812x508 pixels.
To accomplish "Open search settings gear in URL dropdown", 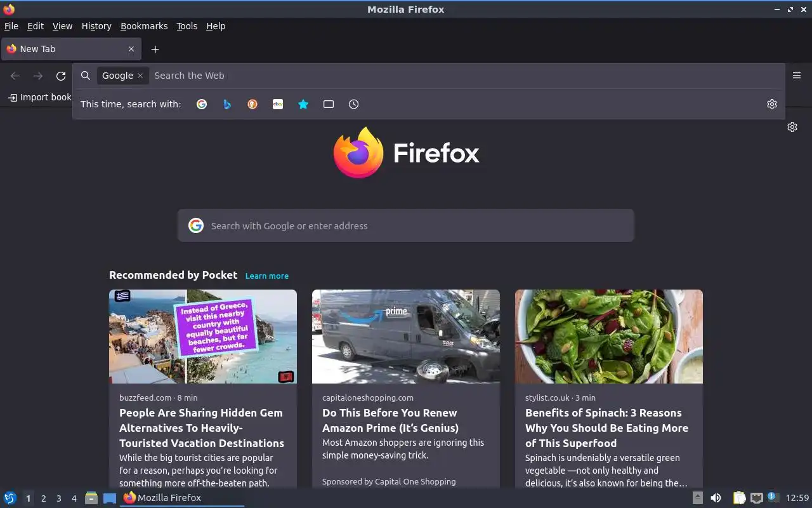I will pos(772,104).
